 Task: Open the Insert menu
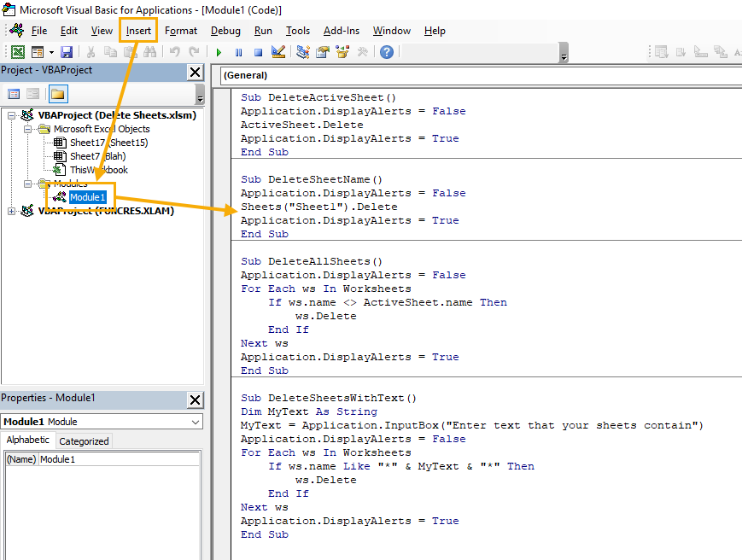coord(138,31)
